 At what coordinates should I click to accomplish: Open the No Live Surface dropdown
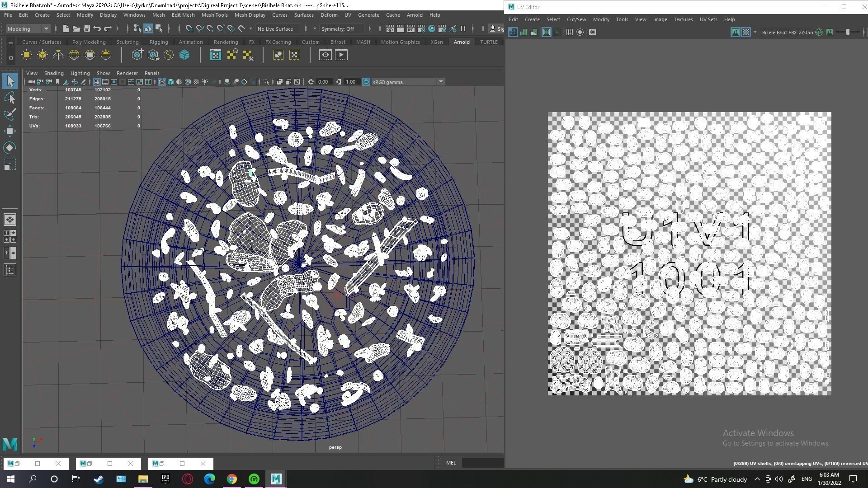coord(277,28)
